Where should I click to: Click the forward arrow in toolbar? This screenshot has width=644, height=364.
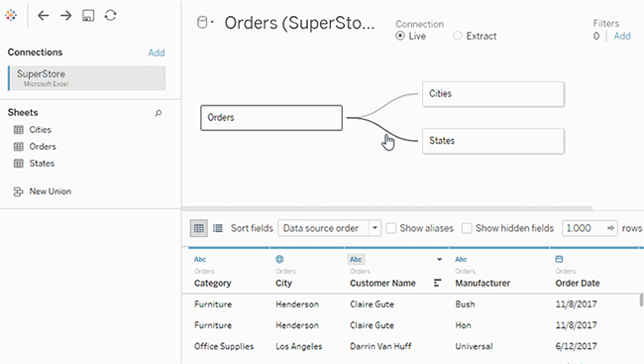(65, 16)
